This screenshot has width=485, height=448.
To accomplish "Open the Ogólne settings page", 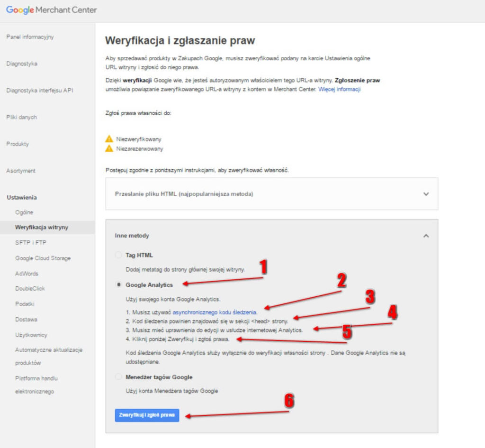I will point(24,212).
